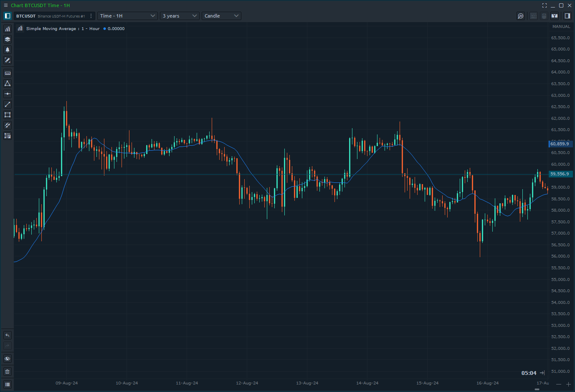Select the ruler measurement tool
The width and height of the screenshot is (575, 392).
coord(8,73)
